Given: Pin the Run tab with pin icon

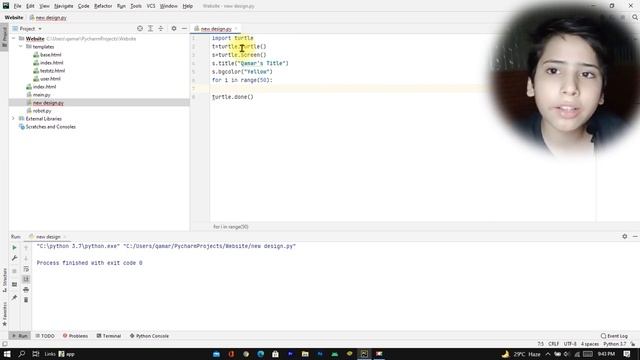Looking at the screenshot, I should point(14,298).
